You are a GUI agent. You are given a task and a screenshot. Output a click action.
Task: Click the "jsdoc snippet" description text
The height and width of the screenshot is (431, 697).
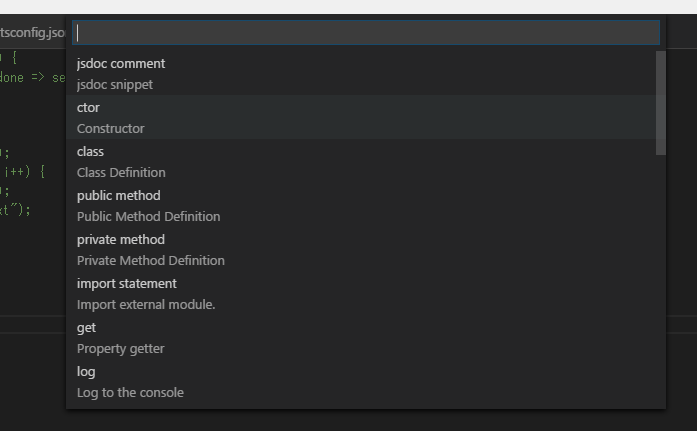click(x=115, y=85)
